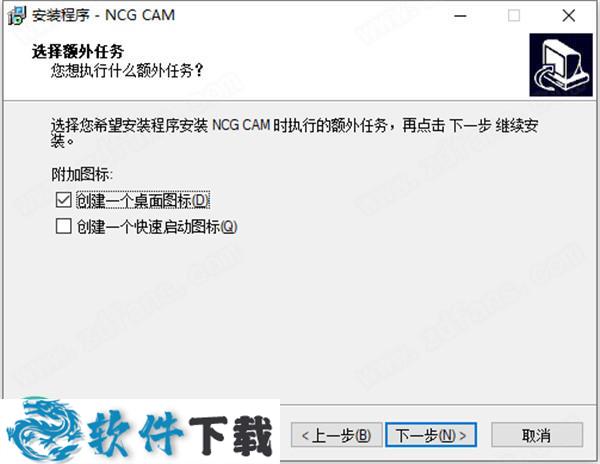
Task: Click the 您想执行什么额外任务 subtitle text
Action: pos(127,70)
